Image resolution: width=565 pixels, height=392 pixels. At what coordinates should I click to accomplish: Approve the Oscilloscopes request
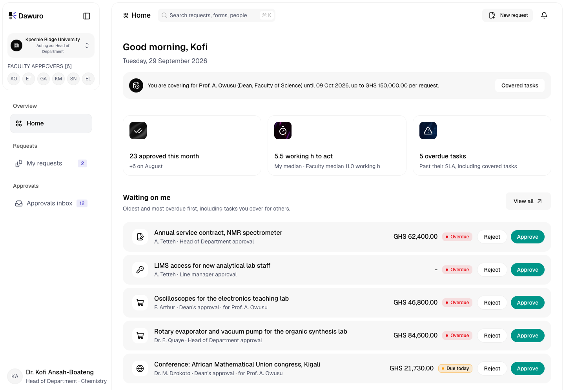(528, 303)
